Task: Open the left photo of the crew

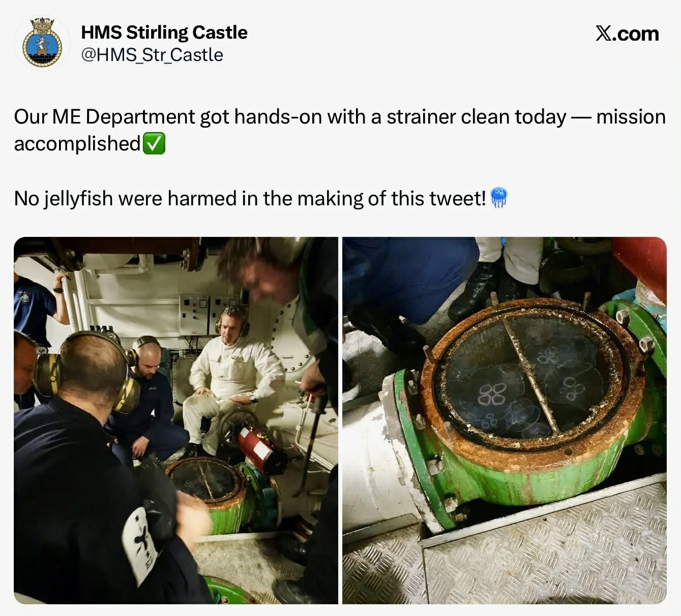Action: (x=176, y=420)
